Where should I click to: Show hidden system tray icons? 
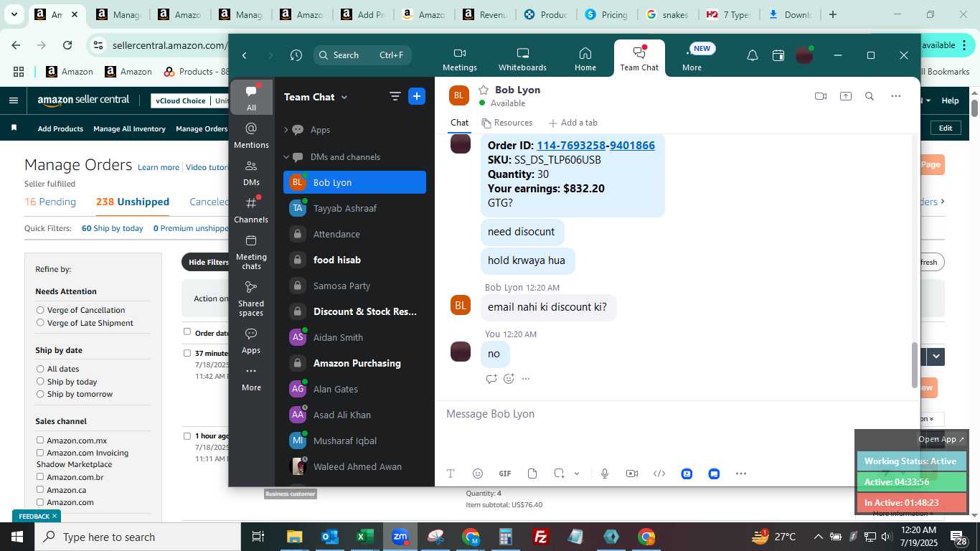818,537
